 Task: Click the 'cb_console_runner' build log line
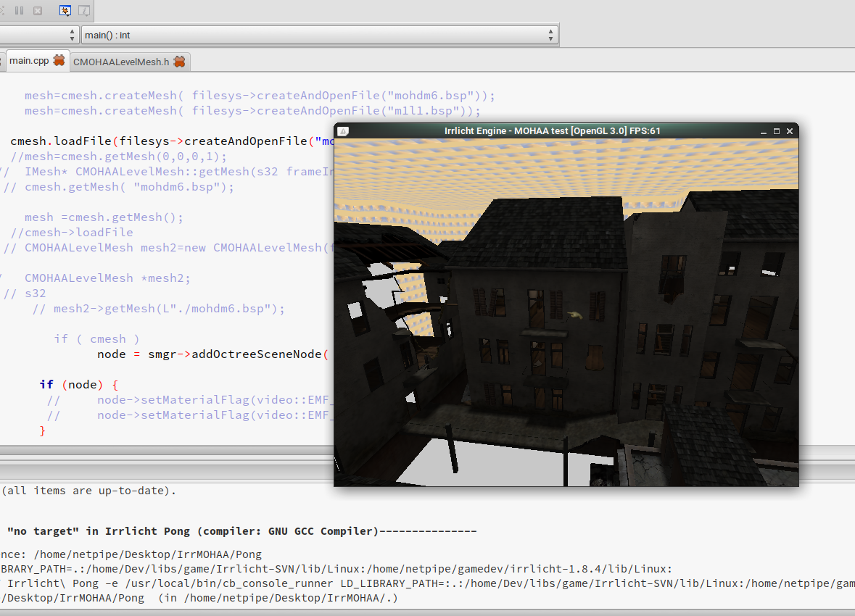(428, 584)
